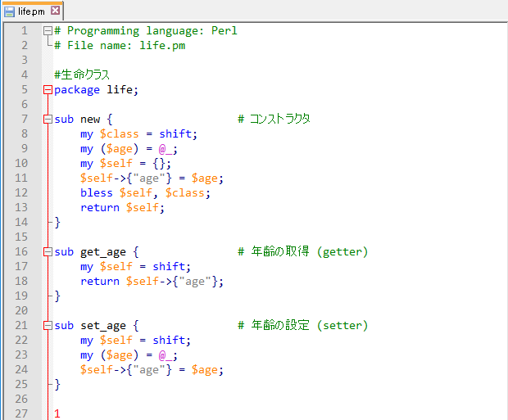Viewport: 508px width, 420px height.
Task: Collapse the sub set_age fold marker
Action: point(48,326)
